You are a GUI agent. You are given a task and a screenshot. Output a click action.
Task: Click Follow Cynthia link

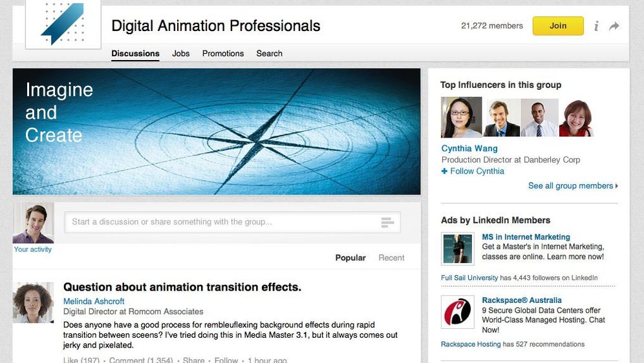(477, 171)
